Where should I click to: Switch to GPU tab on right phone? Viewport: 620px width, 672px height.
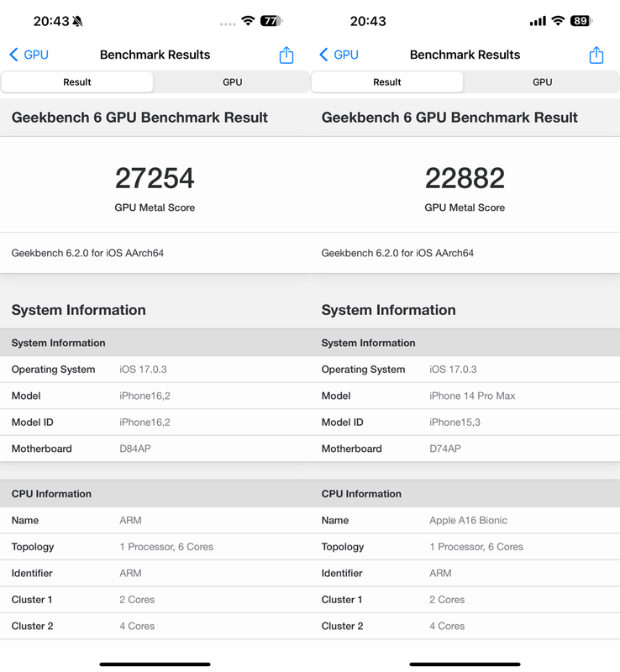click(x=542, y=81)
